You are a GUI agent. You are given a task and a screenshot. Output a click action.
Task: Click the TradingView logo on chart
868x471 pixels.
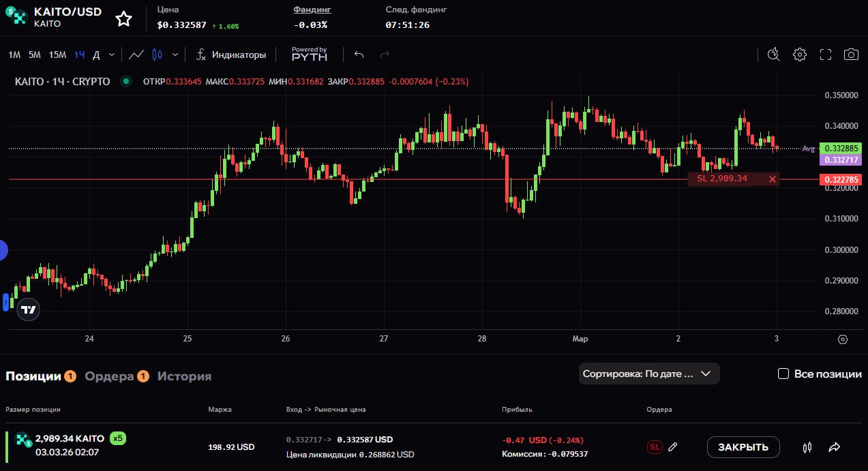click(x=28, y=309)
